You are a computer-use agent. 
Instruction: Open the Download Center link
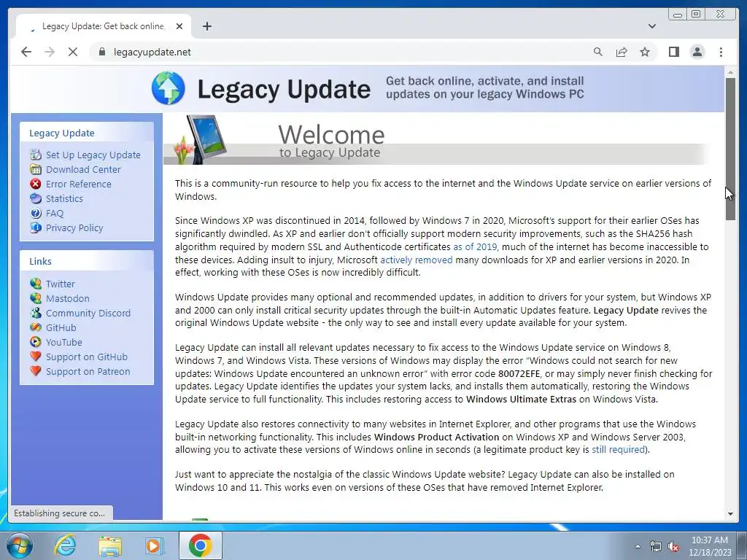83,169
